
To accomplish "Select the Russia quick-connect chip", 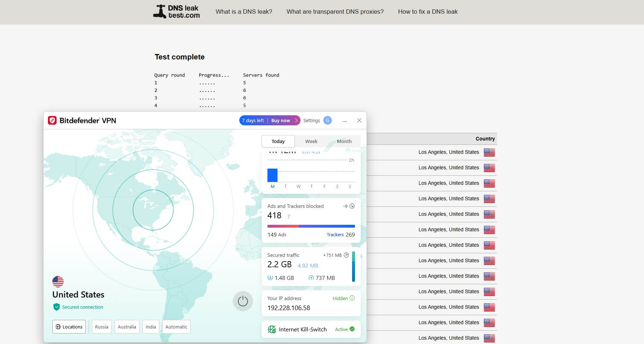I will tap(102, 327).
